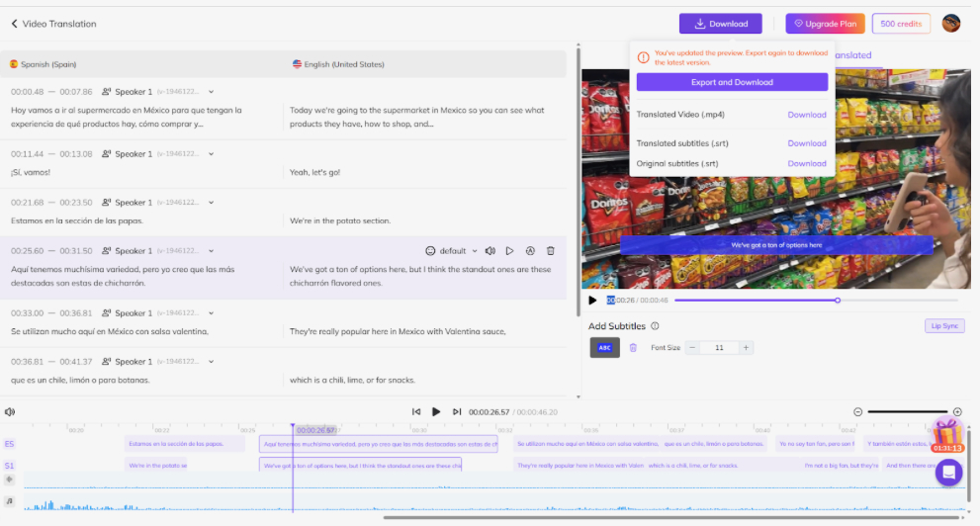Viewport: 980px width, 526px height.
Task: Switch to the Translated video tab
Action: (x=852, y=55)
